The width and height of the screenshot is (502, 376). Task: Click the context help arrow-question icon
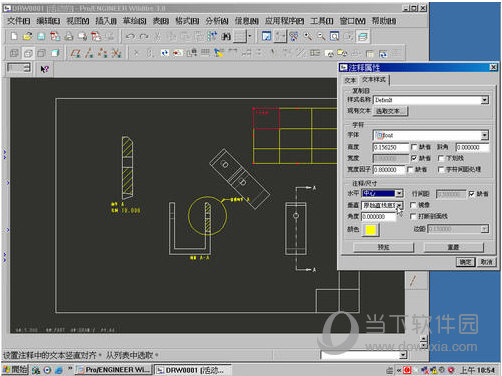[45, 69]
